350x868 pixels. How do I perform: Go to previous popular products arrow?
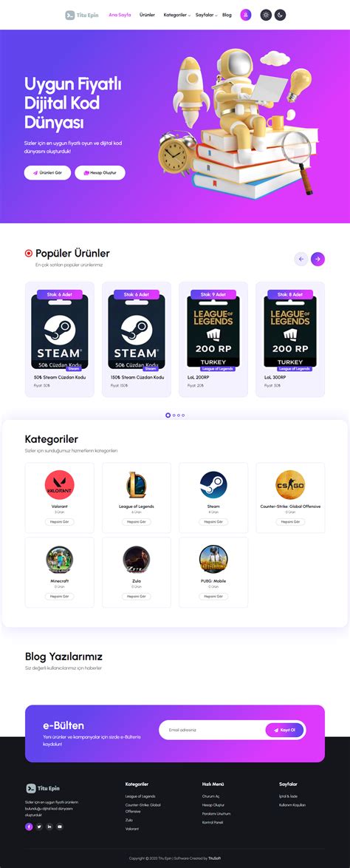(x=301, y=259)
